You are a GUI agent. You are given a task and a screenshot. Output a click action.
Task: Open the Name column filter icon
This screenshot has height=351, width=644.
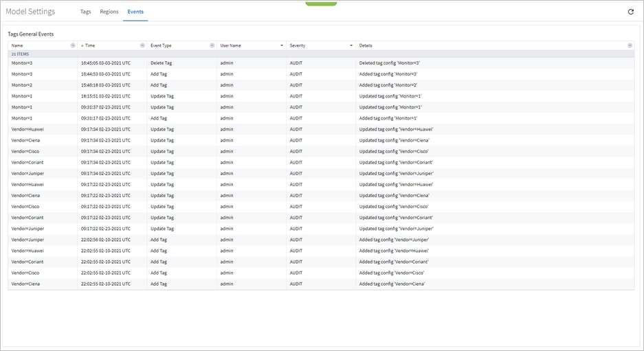tap(73, 45)
